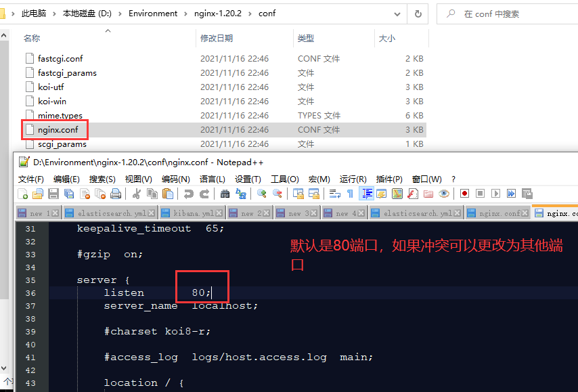Refresh the Explorer conf folder view
The height and width of the screenshot is (392, 578).
click(x=418, y=14)
